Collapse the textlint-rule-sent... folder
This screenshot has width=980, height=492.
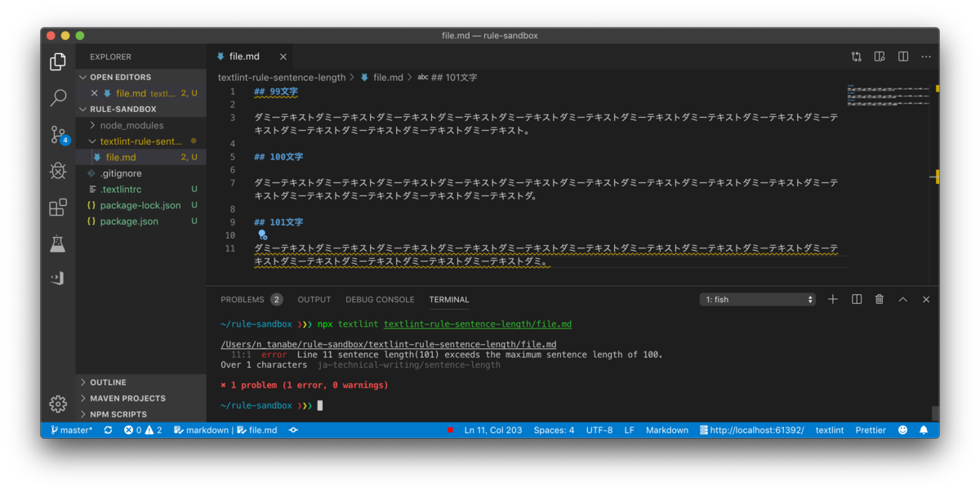point(140,141)
